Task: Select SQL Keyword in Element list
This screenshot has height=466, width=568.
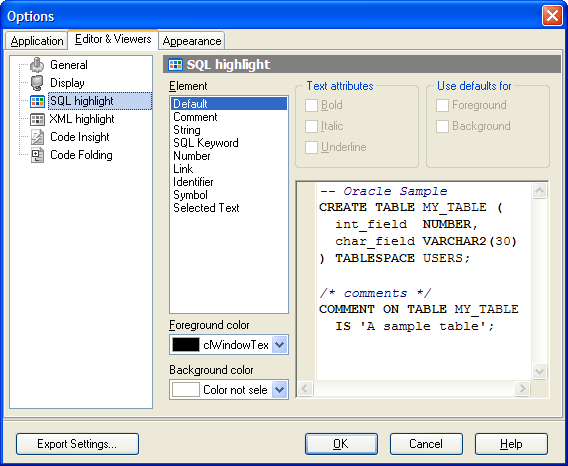Action: pyautogui.click(x=206, y=143)
